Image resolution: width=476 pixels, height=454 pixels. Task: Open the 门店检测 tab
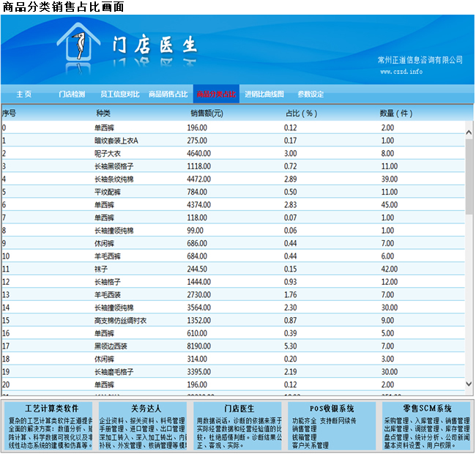coord(72,94)
